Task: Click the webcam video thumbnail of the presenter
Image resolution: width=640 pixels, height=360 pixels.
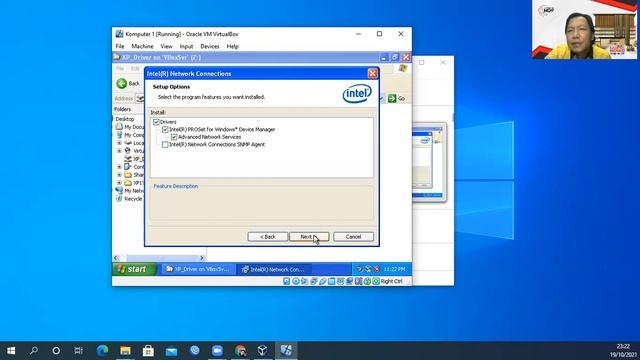Action: pos(584,29)
